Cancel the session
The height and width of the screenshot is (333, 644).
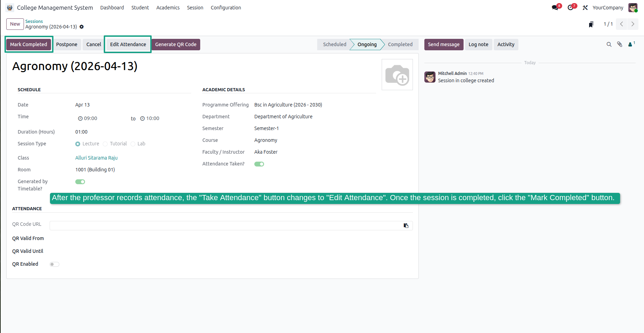coord(94,44)
